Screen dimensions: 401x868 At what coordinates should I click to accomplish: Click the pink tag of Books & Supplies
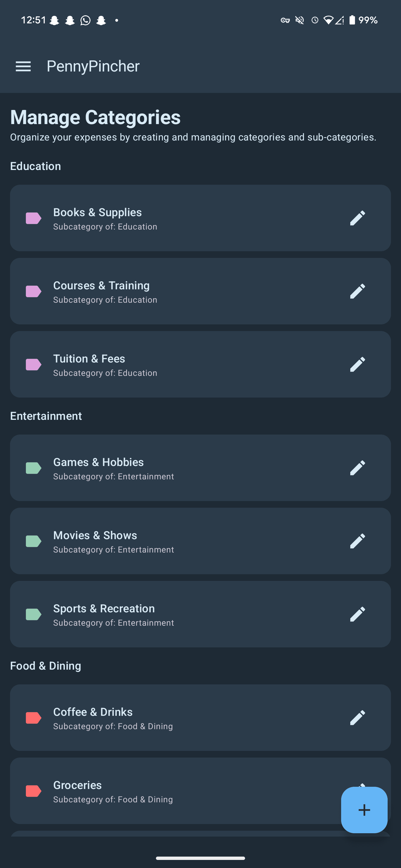click(33, 218)
